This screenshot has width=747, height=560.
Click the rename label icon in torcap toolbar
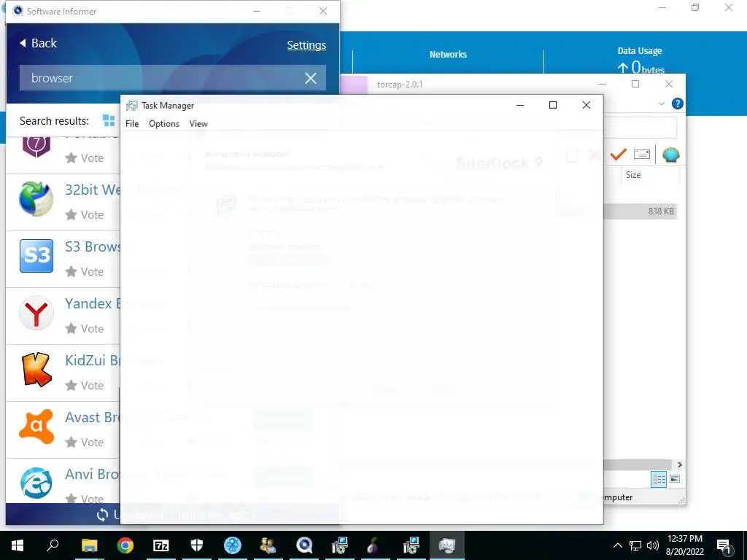[642, 155]
